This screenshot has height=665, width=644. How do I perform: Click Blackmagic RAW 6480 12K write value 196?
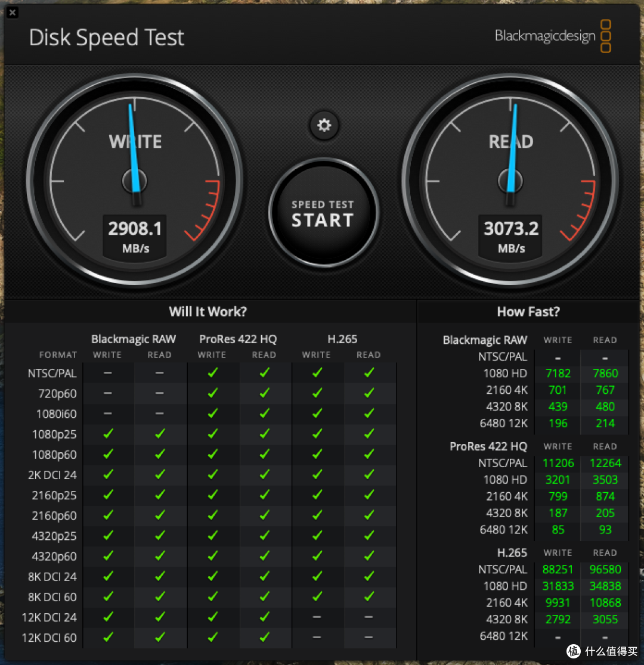(x=558, y=423)
